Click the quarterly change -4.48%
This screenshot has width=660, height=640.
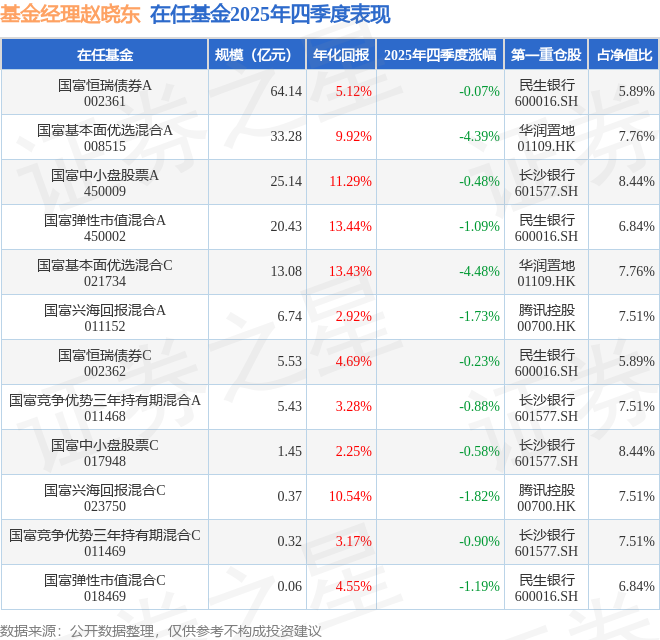coord(479,272)
